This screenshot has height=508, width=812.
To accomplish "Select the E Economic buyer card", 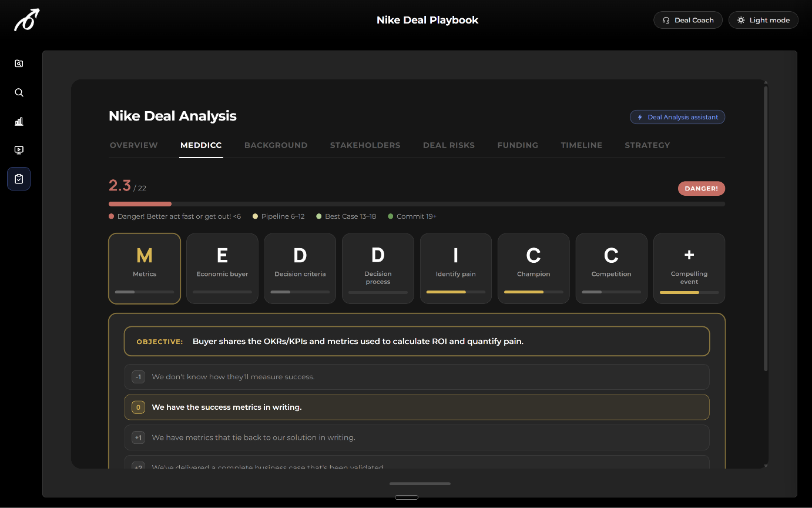I will tap(222, 269).
